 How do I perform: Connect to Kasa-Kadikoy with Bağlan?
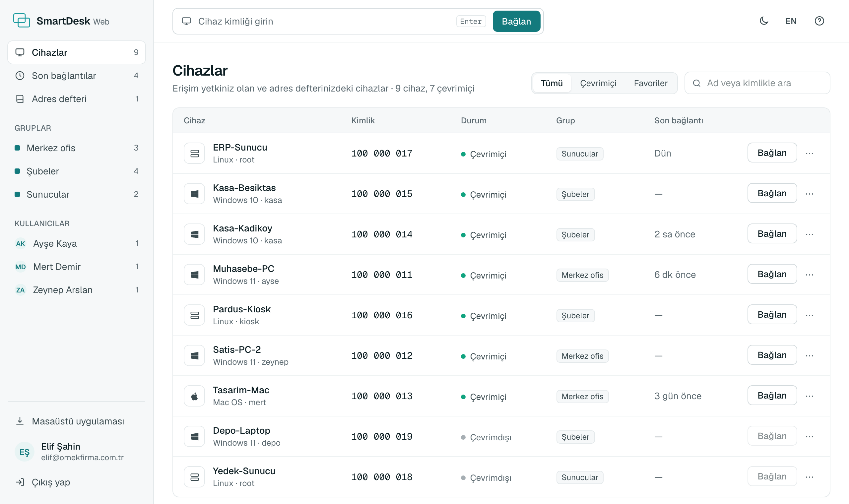pyautogui.click(x=772, y=234)
